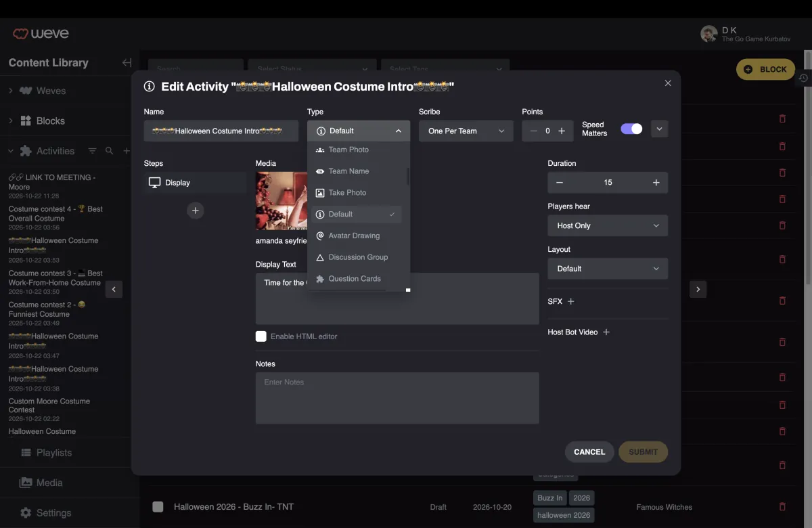Screen dimensions: 812x528
Task: Add SFX with plus icon
Action: [x=570, y=301]
